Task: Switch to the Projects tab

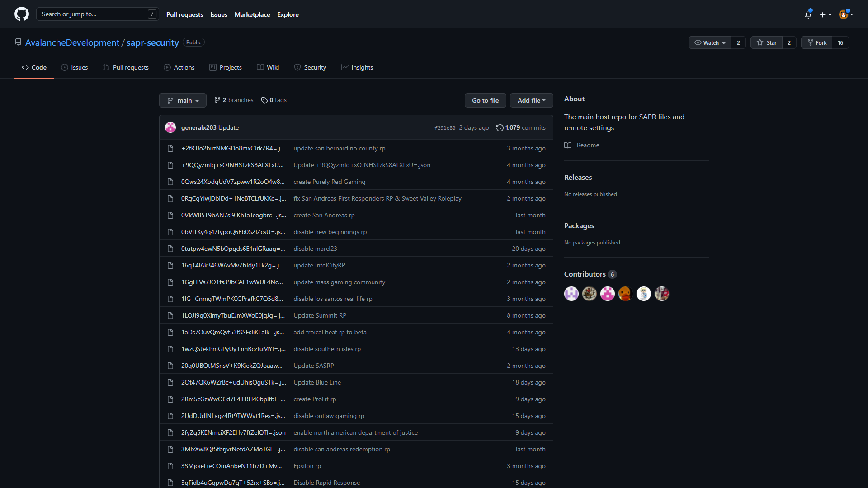Action: [x=226, y=67]
